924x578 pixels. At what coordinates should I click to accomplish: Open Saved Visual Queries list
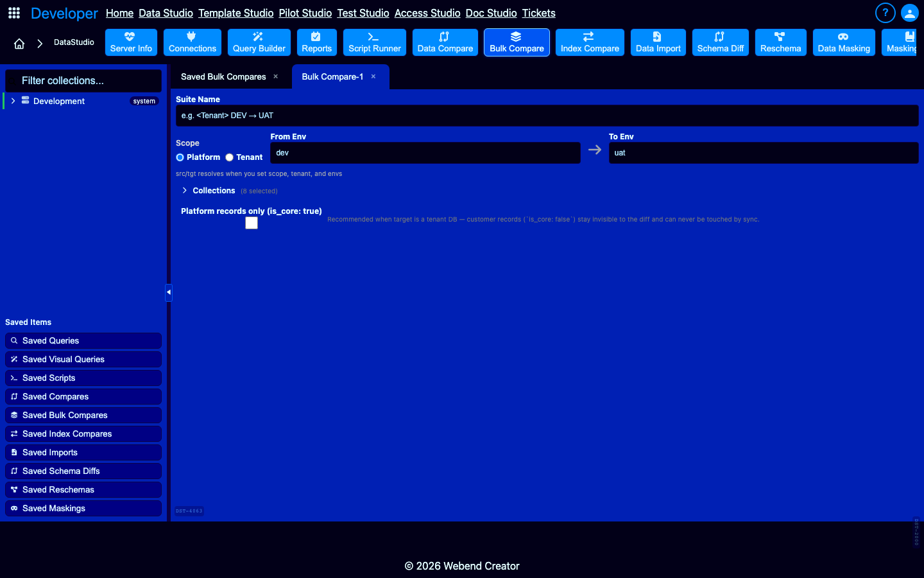[83, 359]
